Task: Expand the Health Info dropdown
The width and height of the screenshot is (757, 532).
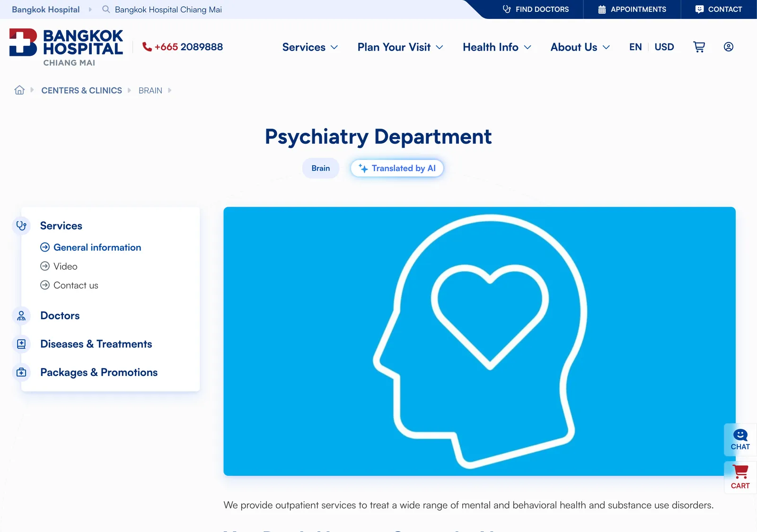Action: (497, 47)
